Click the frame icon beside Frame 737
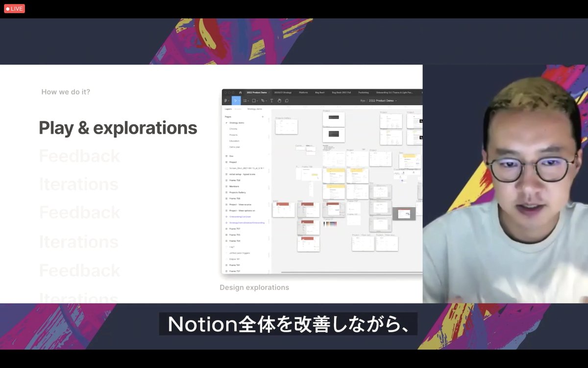Image resolution: width=588 pixels, height=368 pixels. (226, 271)
